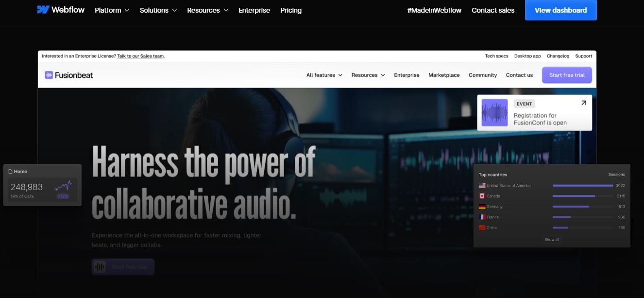The width and height of the screenshot is (644, 298).
Task: Follow the Talk to our Sales team link
Action: 140,56
